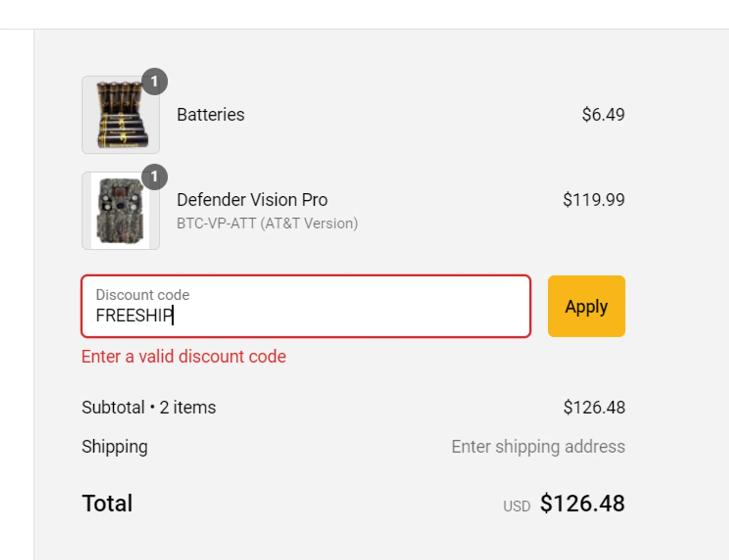Image resolution: width=729 pixels, height=560 pixels.
Task: Click the Total label
Action: [107, 503]
